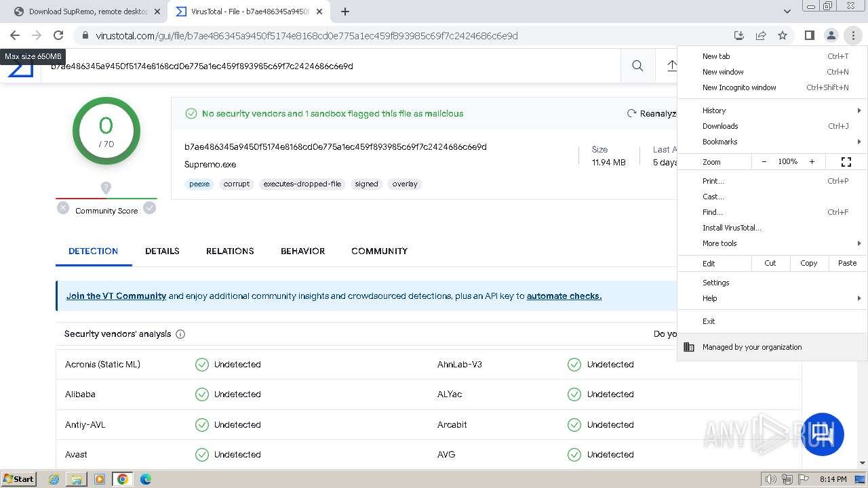
Task: Click Managed by your organization
Action: pyautogui.click(x=772, y=347)
